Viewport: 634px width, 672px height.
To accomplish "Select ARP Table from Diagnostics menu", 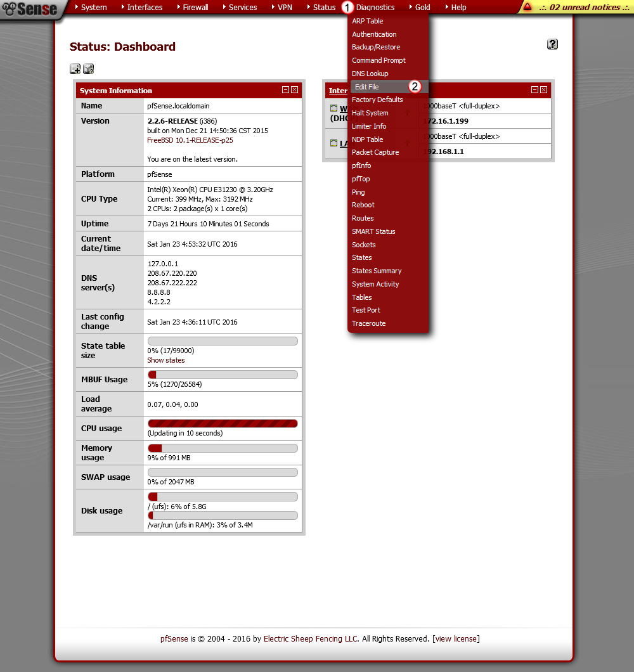I will (x=367, y=21).
